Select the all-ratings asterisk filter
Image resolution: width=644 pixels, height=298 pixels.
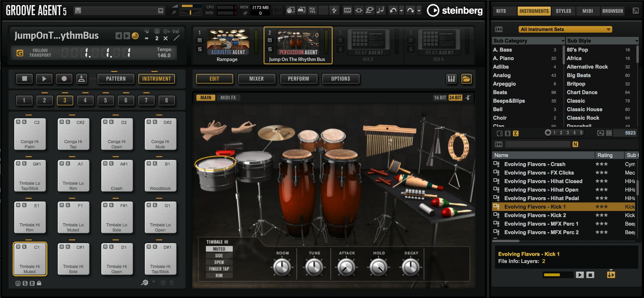(x=548, y=132)
